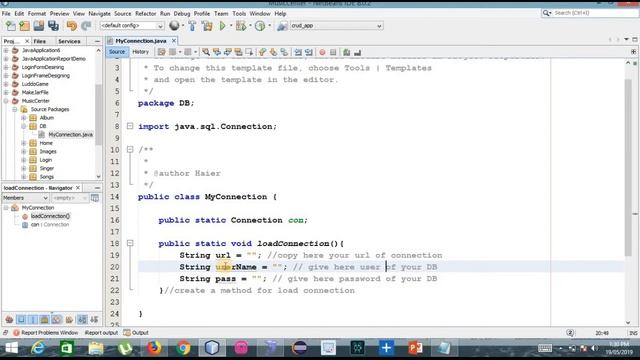Click the Save All toolbar icon
The width and height of the screenshot is (640, 360).
[x=53, y=26]
